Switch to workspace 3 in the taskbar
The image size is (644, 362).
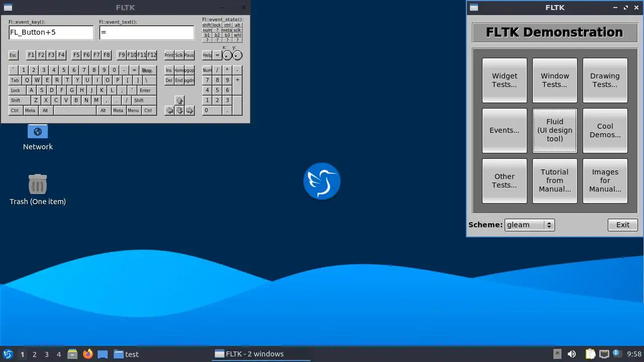pos(47,354)
